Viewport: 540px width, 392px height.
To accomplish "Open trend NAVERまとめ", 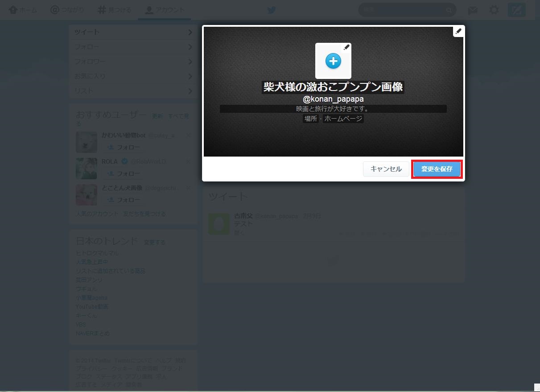I will point(92,333).
